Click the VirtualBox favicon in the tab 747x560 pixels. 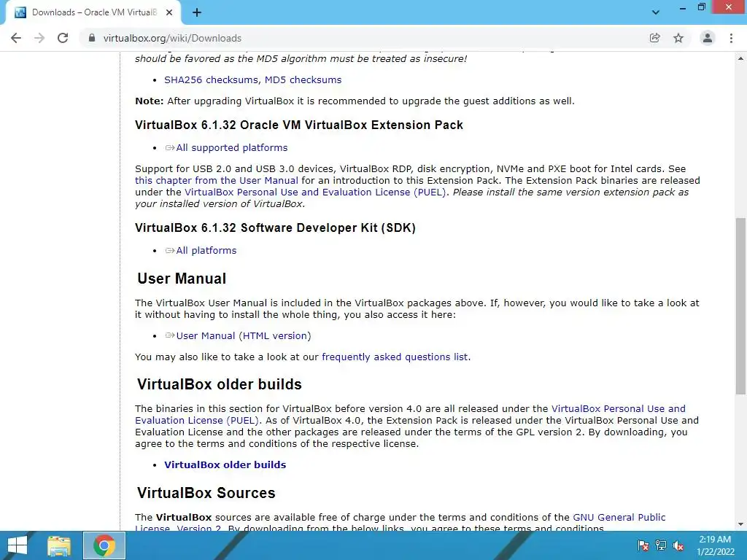(x=20, y=12)
